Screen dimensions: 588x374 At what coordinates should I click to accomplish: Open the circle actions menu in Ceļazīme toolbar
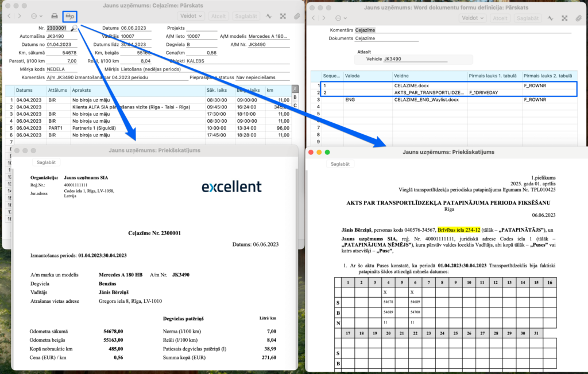[x=36, y=17]
